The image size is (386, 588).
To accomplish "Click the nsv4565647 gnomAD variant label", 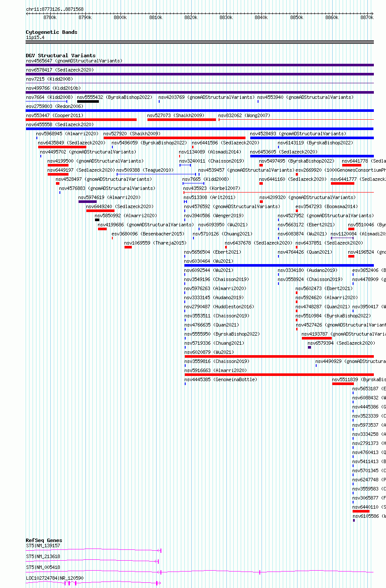I will coord(74,61).
